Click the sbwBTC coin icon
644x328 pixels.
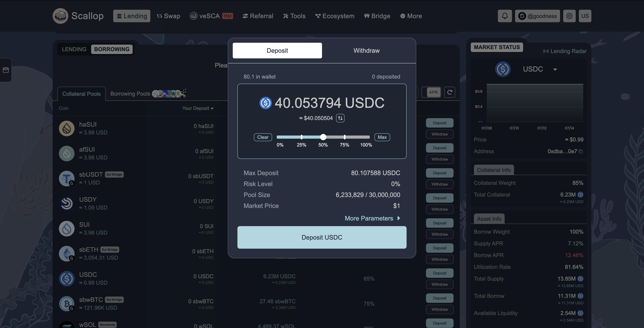click(x=67, y=304)
